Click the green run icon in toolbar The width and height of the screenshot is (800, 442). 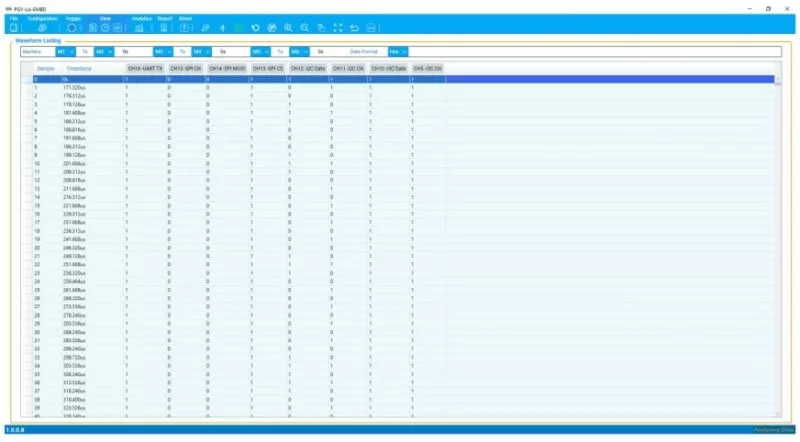point(239,27)
